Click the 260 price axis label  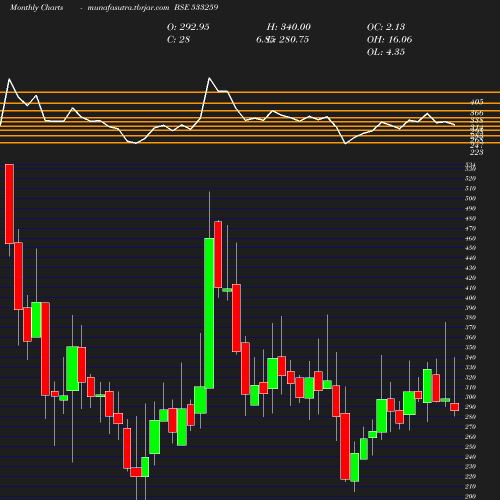(x=470, y=437)
